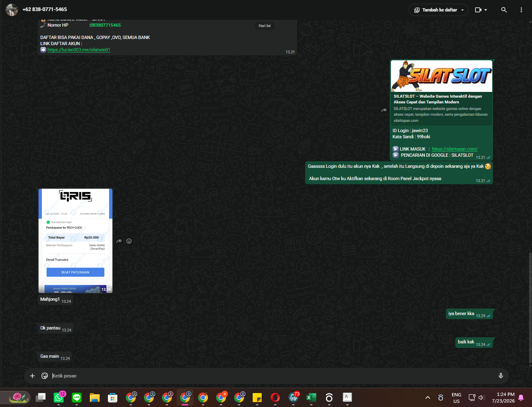
Task: Open the contact's profile picture
Action: tap(12, 9)
